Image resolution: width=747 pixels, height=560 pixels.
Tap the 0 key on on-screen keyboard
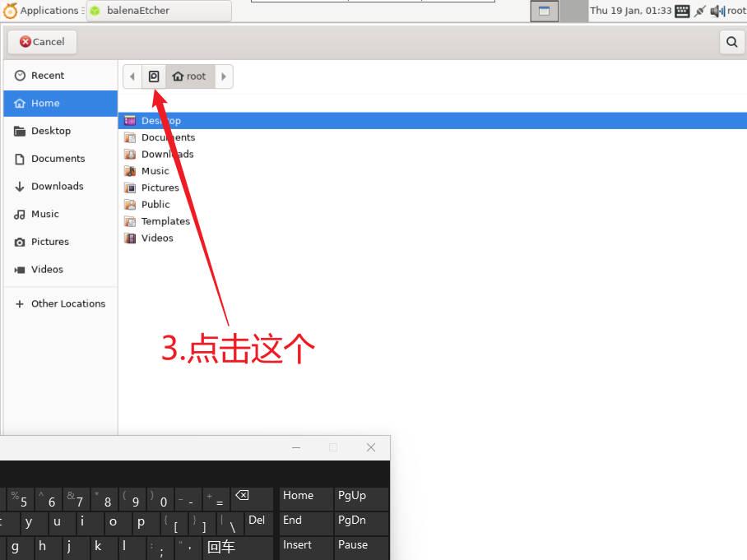coord(160,499)
